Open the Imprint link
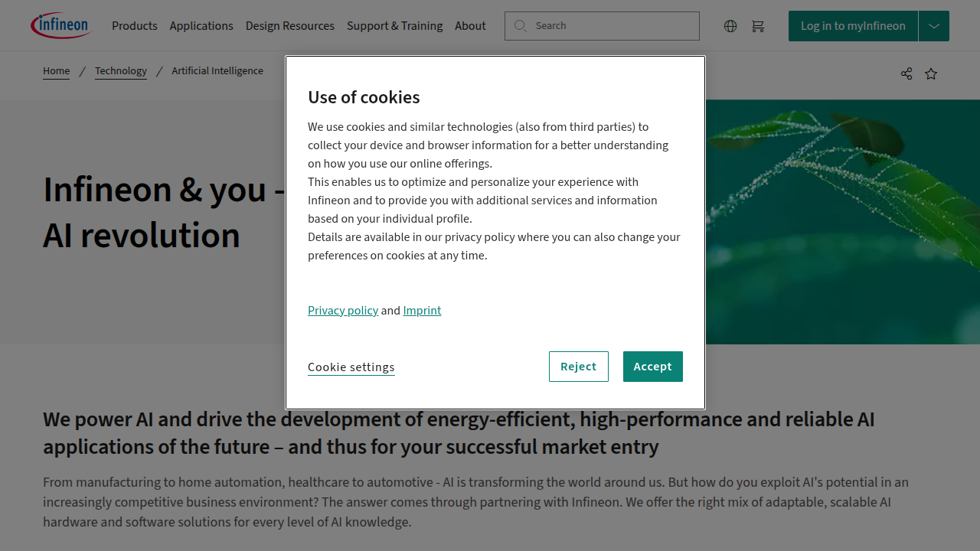This screenshot has width=980, height=551. tap(422, 310)
